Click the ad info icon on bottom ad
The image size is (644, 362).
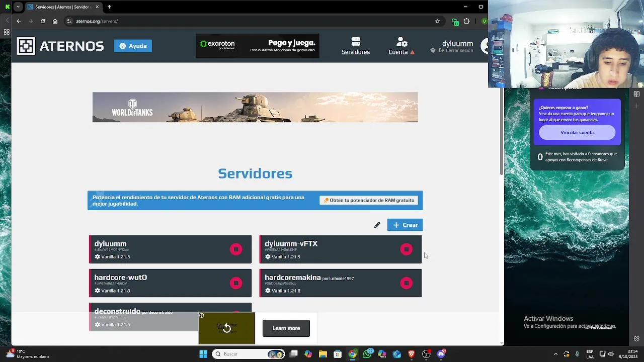click(x=202, y=316)
